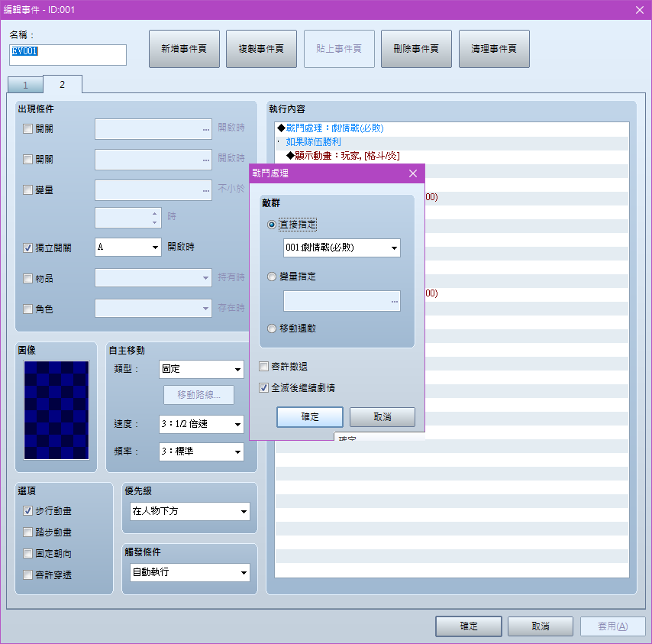Cancel the 戰鬥處理 dialog
This screenshot has height=644, width=652.
point(382,417)
